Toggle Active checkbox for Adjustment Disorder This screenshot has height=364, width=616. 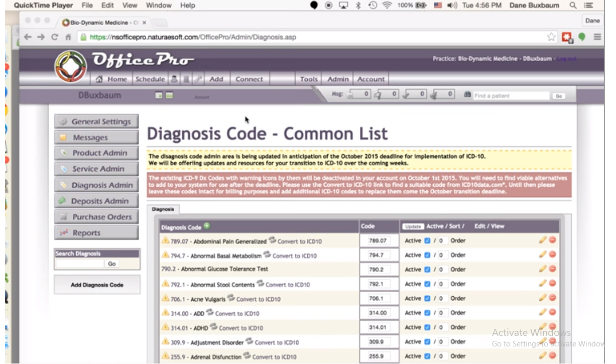coord(428,341)
